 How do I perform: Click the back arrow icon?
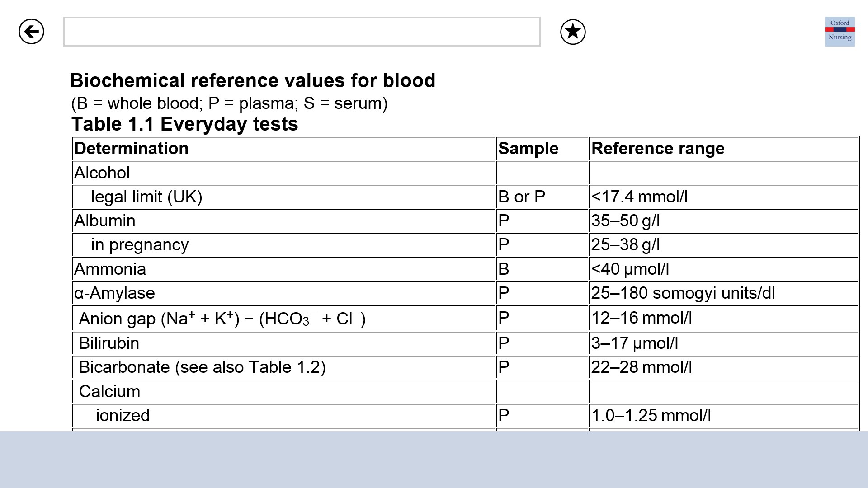(x=31, y=32)
